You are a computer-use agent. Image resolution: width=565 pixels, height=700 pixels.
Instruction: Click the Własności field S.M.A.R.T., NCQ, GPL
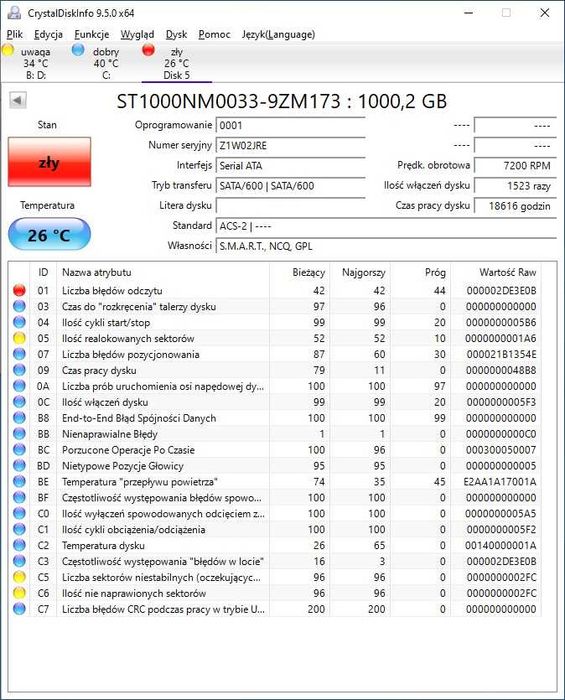click(x=386, y=246)
